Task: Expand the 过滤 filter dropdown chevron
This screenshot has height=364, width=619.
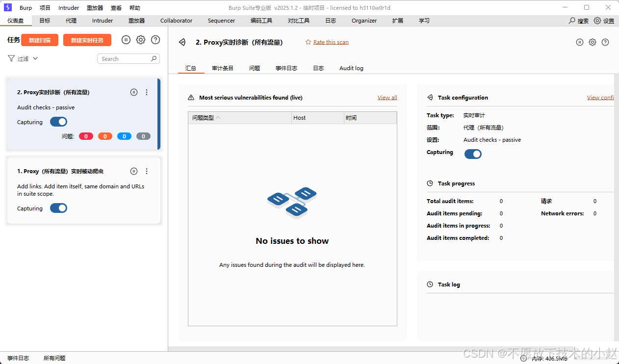Action: 35,58
